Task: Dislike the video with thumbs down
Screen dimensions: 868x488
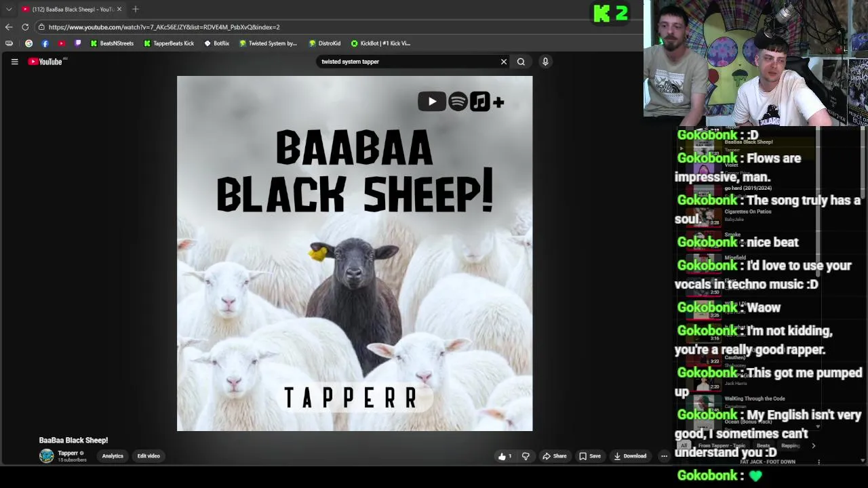Action: [526, 456]
